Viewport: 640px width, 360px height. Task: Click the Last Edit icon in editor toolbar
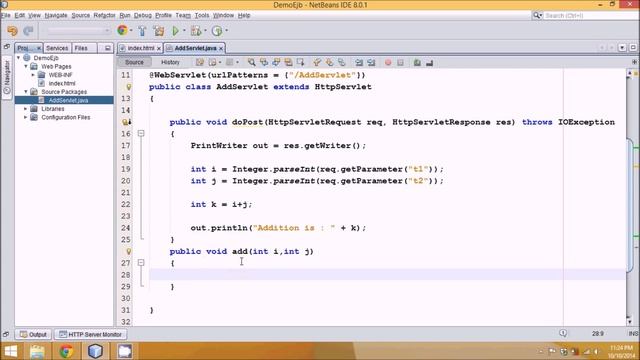[200, 62]
